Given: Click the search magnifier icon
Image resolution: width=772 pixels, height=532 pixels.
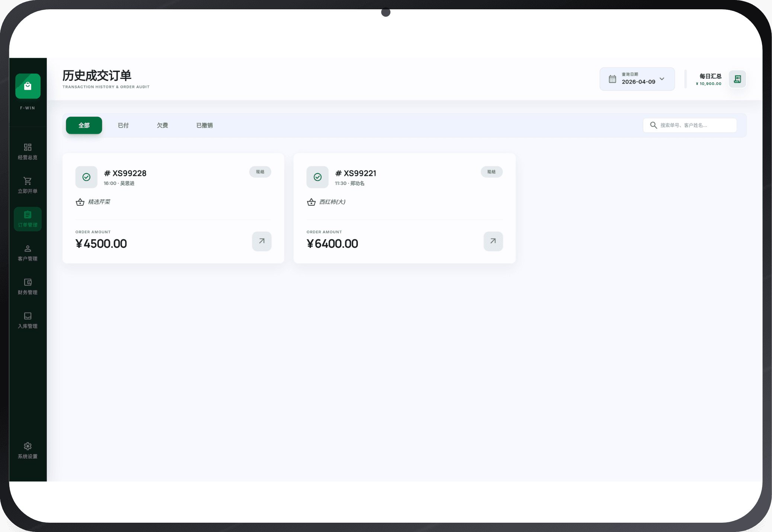Looking at the screenshot, I should pos(653,125).
